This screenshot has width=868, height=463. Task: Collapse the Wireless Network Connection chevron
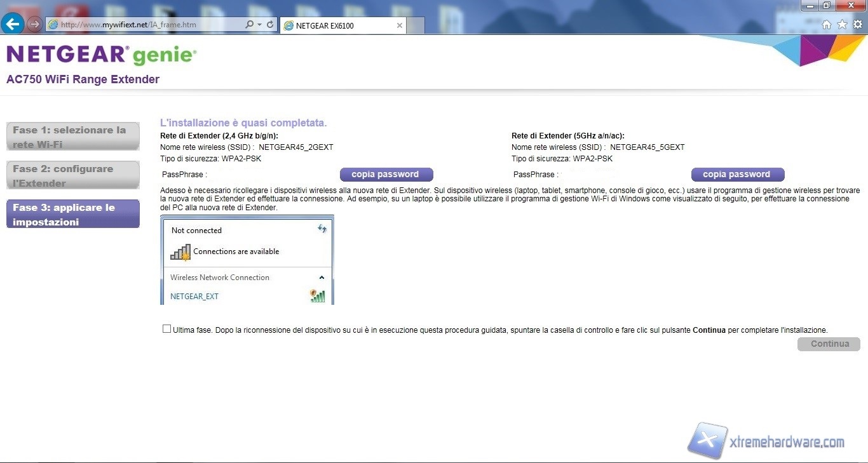322,278
